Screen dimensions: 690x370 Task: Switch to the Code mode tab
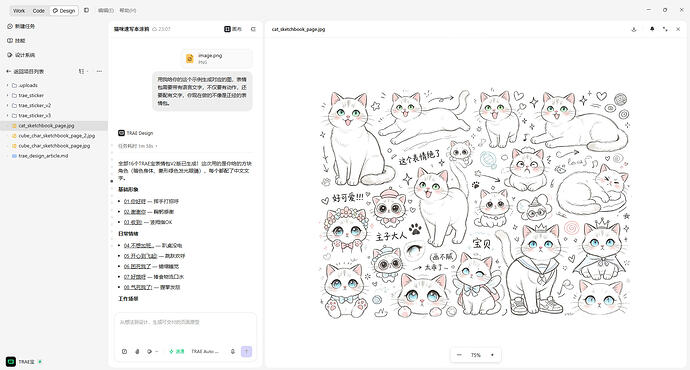(x=39, y=11)
